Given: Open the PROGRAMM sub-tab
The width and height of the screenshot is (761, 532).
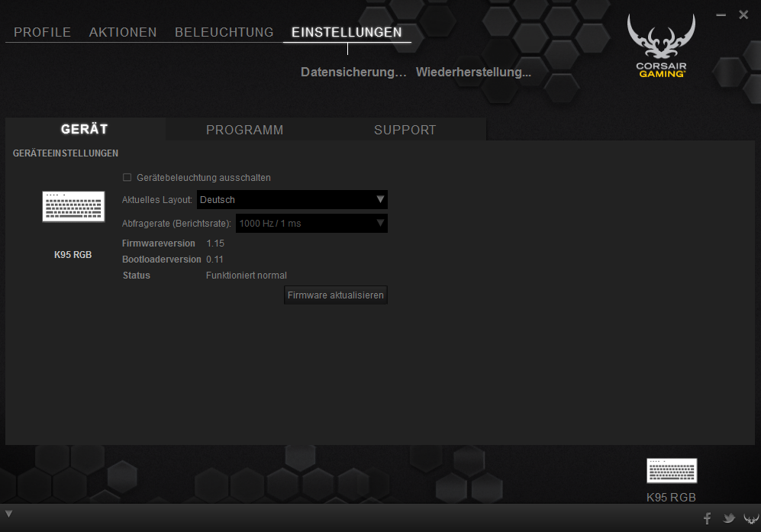Looking at the screenshot, I should pyautogui.click(x=244, y=130).
